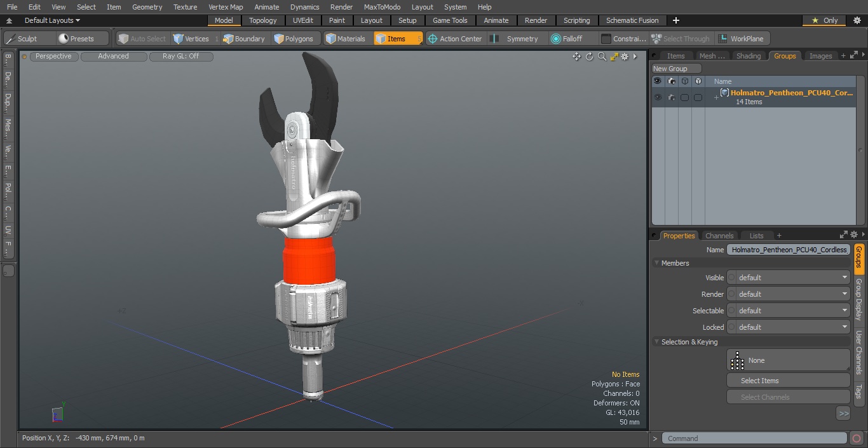Click the orange viewport lock dot
This screenshot has width=868, height=448.
coord(24,57)
